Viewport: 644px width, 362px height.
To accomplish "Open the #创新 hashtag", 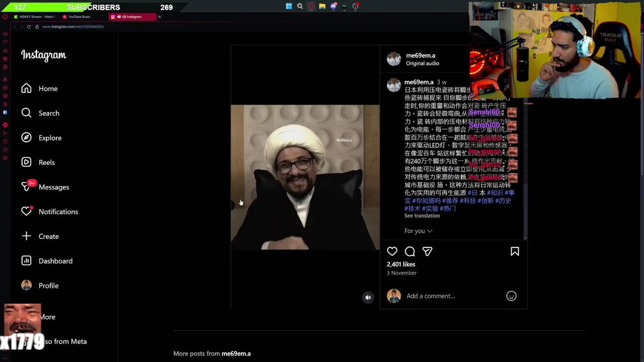I will tap(486, 201).
